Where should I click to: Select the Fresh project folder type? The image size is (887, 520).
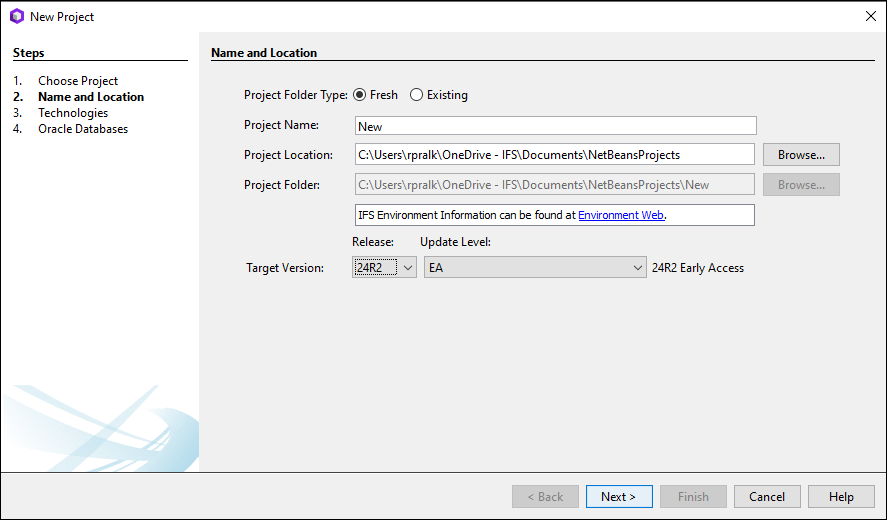coord(360,95)
